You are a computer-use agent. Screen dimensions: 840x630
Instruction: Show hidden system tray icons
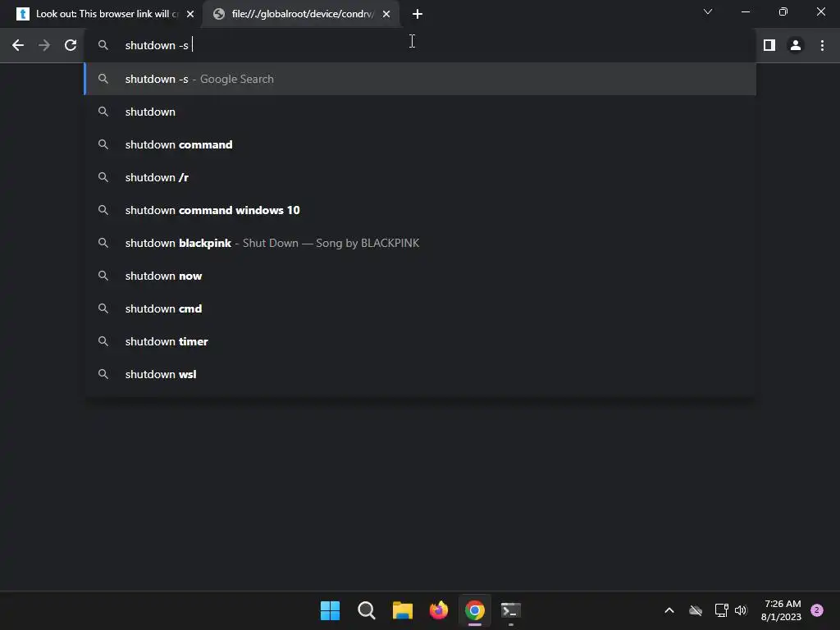(669, 610)
